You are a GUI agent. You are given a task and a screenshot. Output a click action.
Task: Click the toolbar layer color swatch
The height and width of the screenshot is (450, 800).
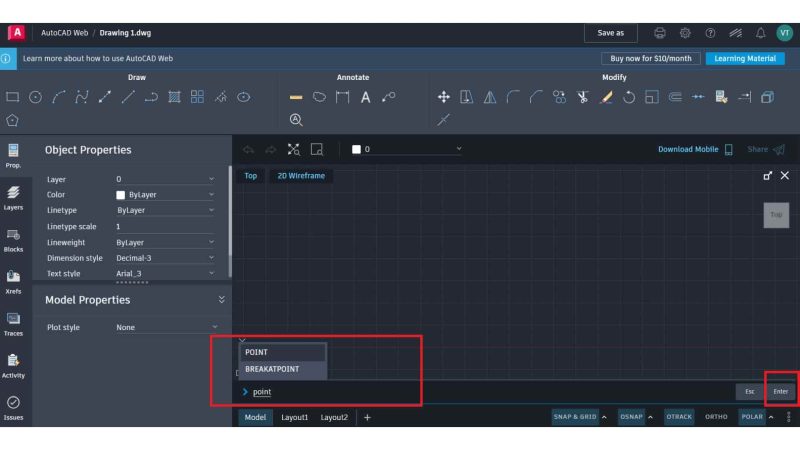pos(357,149)
